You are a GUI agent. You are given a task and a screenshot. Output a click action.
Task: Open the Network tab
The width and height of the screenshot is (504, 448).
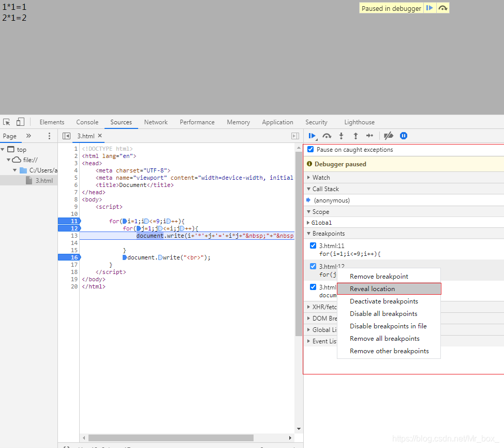tap(156, 122)
